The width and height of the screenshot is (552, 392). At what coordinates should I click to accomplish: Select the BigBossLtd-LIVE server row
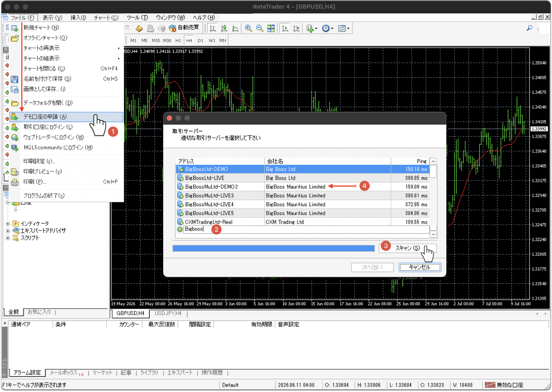[x=302, y=178]
